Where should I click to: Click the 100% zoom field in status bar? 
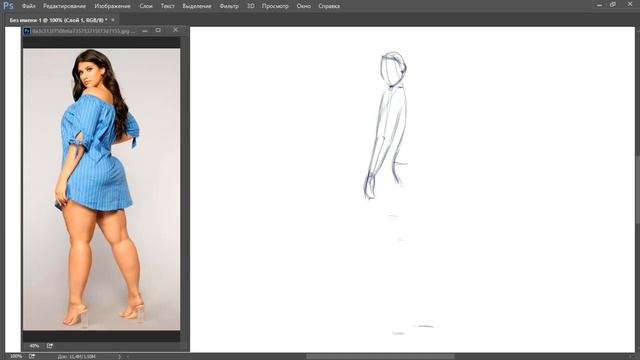click(16, 356)
